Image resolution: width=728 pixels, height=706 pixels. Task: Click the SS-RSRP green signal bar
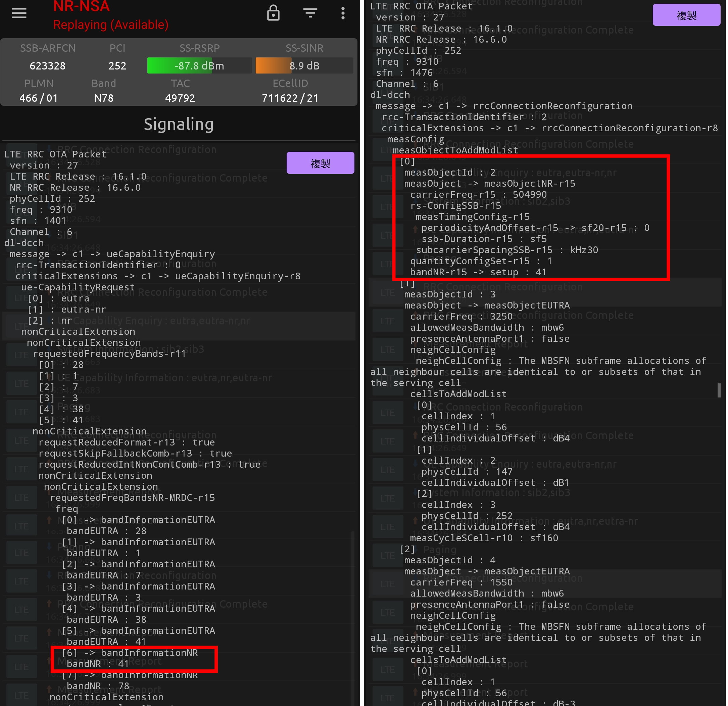tap(199, 66)
